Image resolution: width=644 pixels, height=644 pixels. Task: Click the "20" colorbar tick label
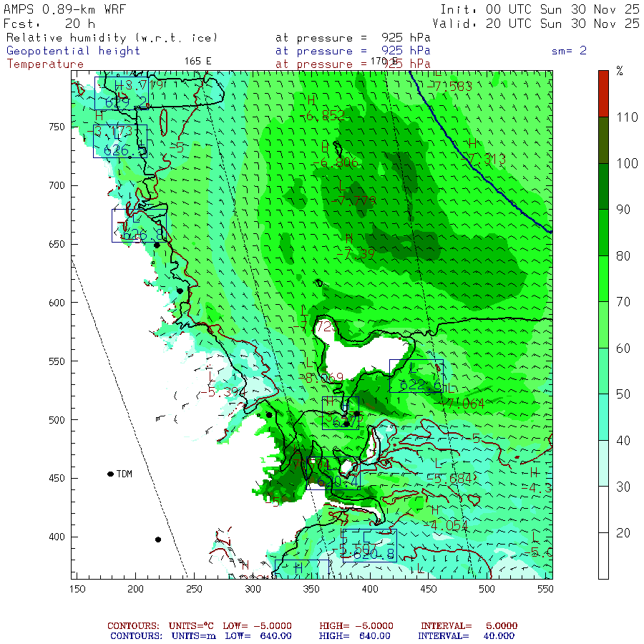623,532
